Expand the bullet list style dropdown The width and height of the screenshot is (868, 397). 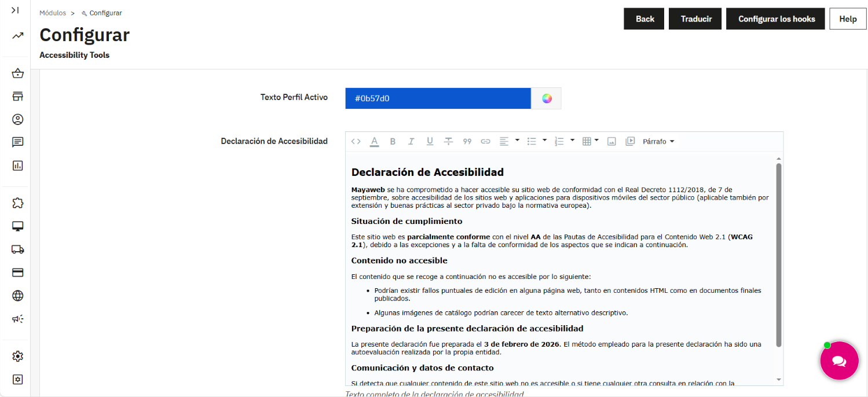pyautogui.click(x=545, y=141)
